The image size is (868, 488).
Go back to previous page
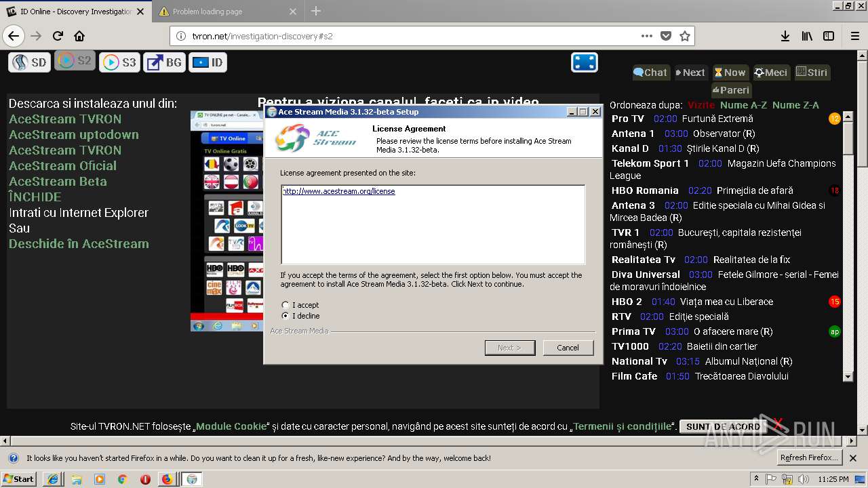pos(14,36)
